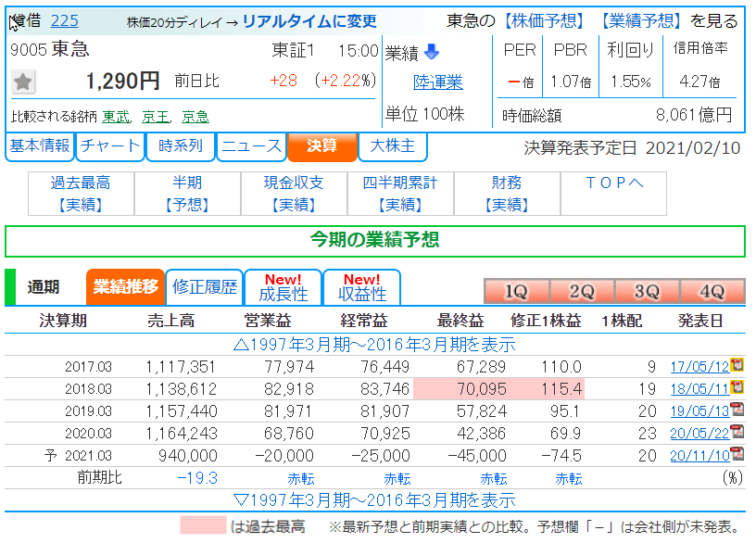Open the PDF icon beside 20/11/10
756x543 pixels.
coord(737,454)
